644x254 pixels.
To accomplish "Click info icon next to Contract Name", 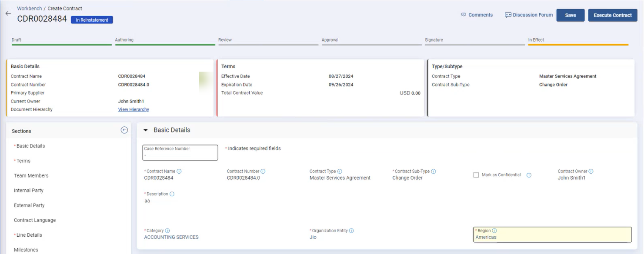I will click(x=179, y=172).
